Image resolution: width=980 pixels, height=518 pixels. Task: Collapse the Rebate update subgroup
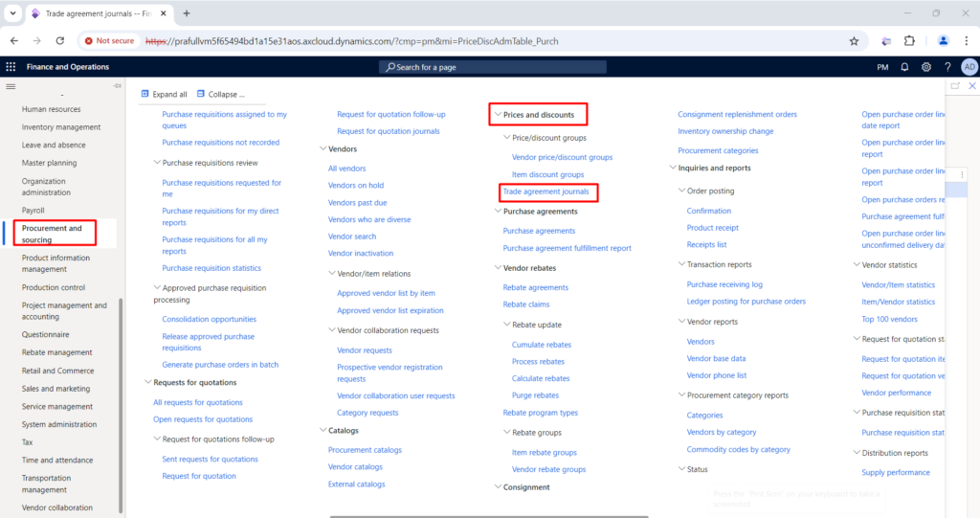(x=506, y=325)
